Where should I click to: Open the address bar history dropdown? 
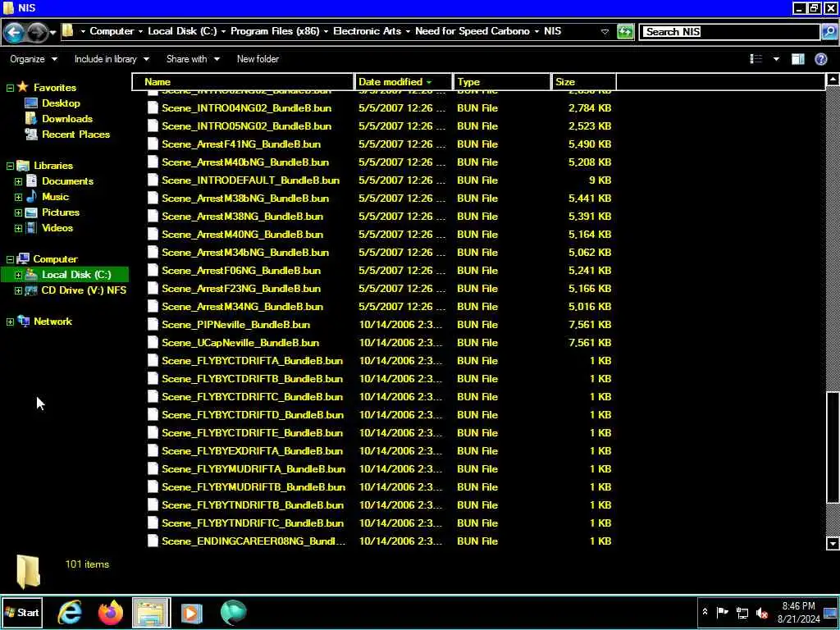pyautogui.click(x=605, y=32)
